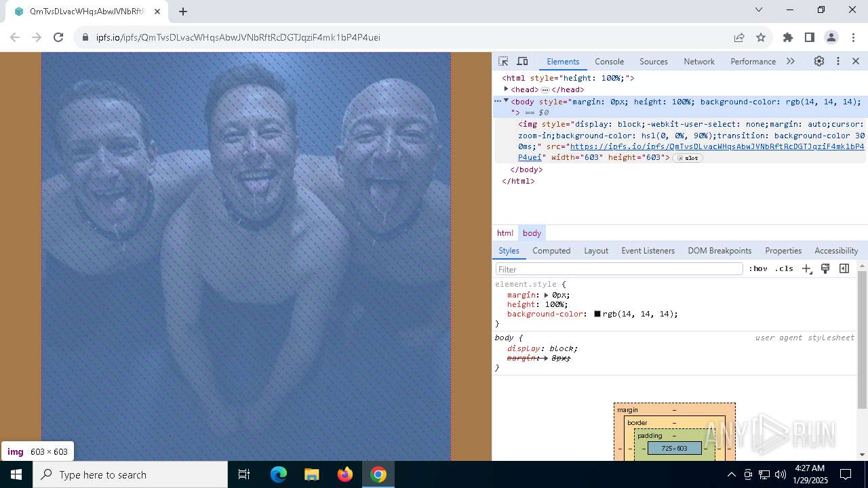Screen dimensions: 868x488
Task: Close the DevTools panel
Action: point(856,61)
